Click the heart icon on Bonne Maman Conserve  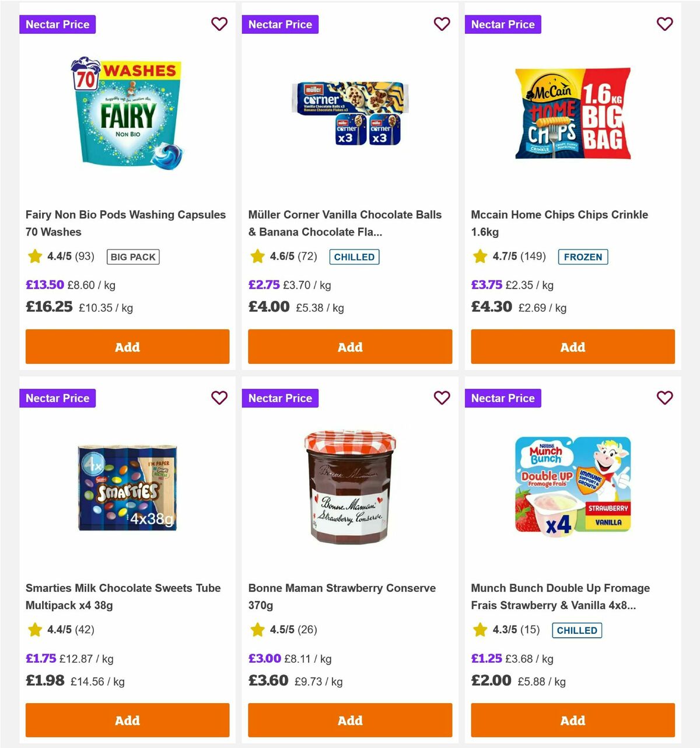click(442, 398)
